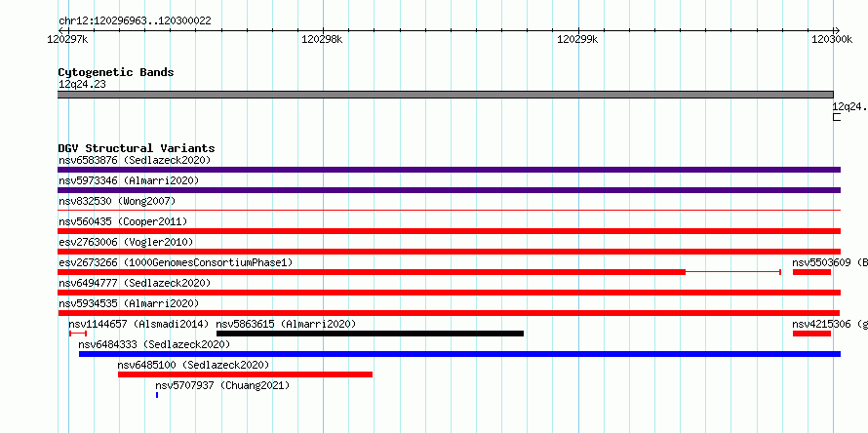Image resolution: width=868 pixels, height=433 pixels.
Task: Select the small nsv1144657 red glyph
Action: pos(78,334)
